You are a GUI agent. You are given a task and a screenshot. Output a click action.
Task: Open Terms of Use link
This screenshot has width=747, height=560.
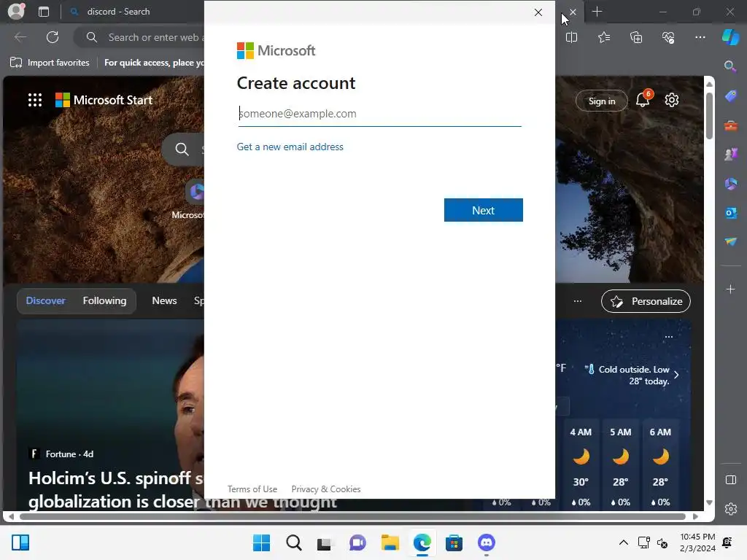252,489
